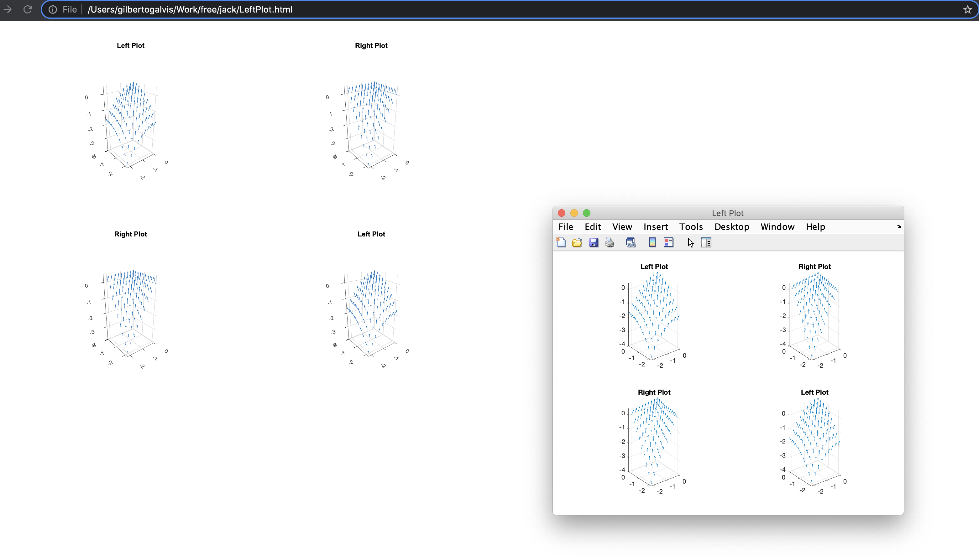Open the Tools menu

(x=691, y=226)
